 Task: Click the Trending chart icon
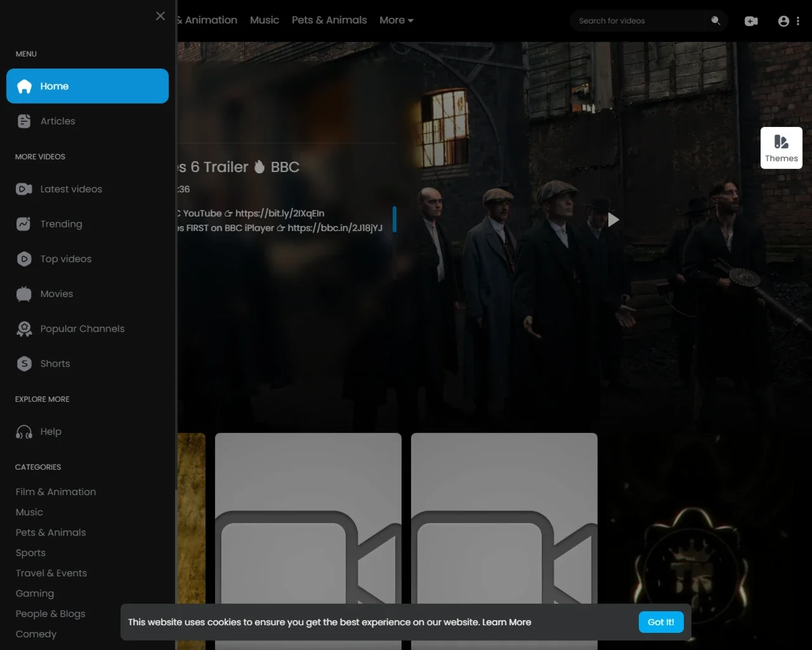pos(24,224)
